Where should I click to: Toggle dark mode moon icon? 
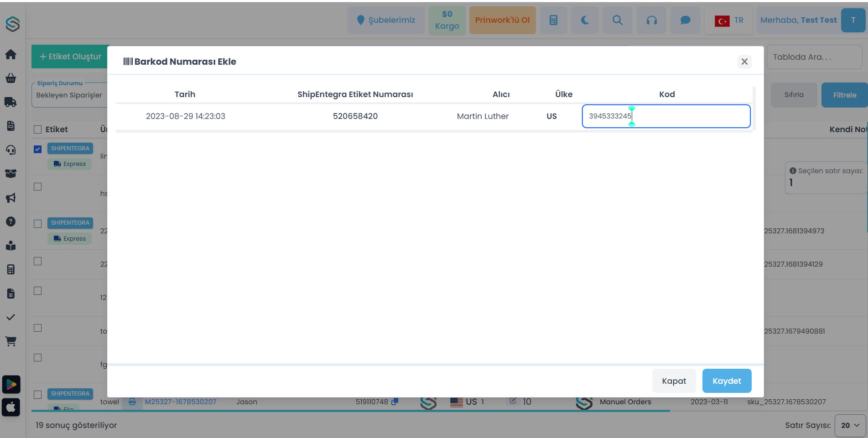(x=585, y=20)
